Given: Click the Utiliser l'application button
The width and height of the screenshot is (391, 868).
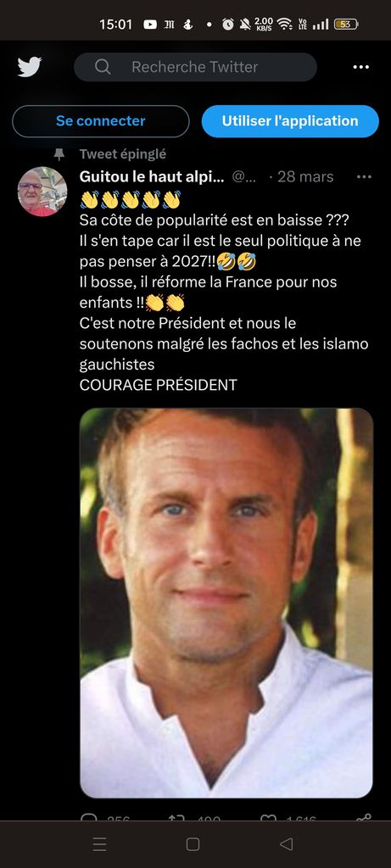Looking at the screenshot, I should [290, 121].
